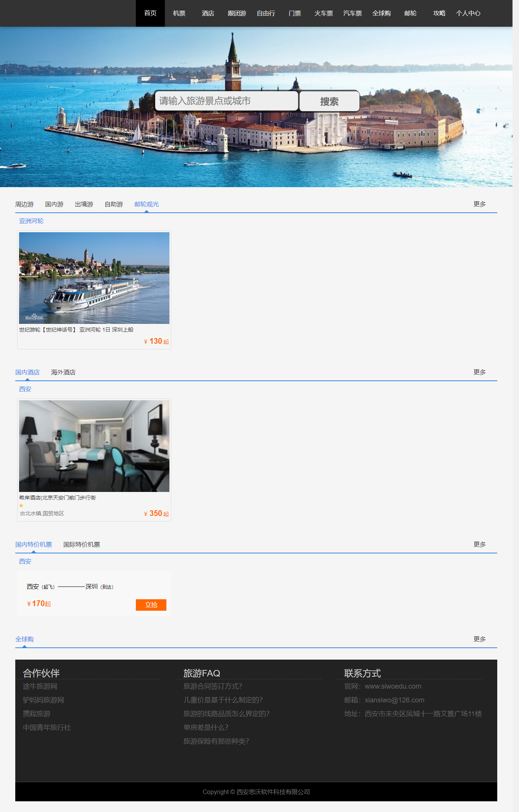Open the 机票 navigation menu item
The image size is (519, 812).
(179, 13)
